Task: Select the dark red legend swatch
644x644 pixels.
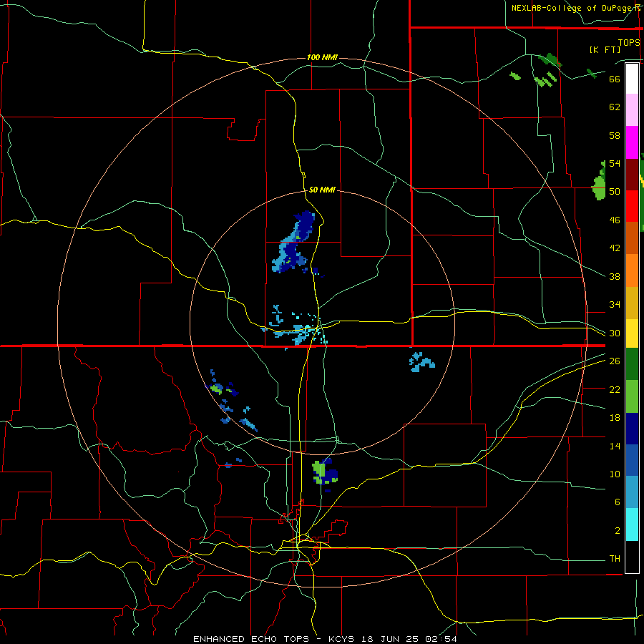Action: click(x=632, y=175)
